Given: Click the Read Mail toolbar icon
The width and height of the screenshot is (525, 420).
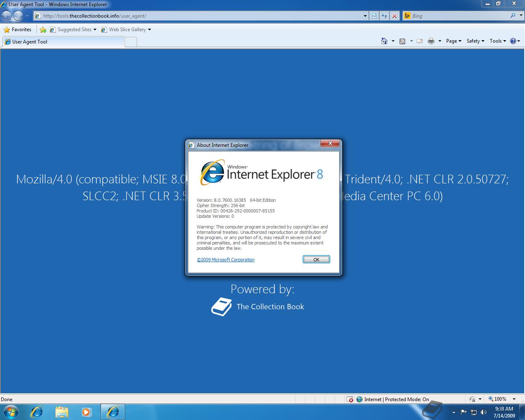Looking at the screenshot, I should (420, 41).
